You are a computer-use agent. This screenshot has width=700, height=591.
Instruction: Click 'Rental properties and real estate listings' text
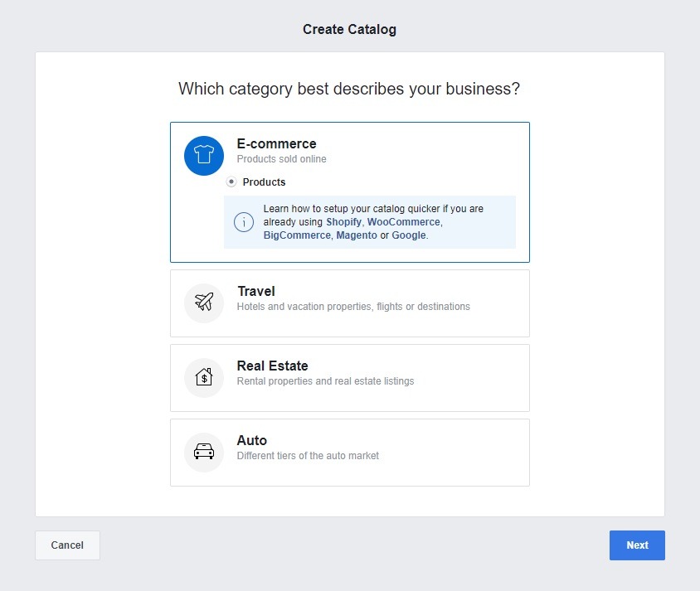tap(325, 381)
